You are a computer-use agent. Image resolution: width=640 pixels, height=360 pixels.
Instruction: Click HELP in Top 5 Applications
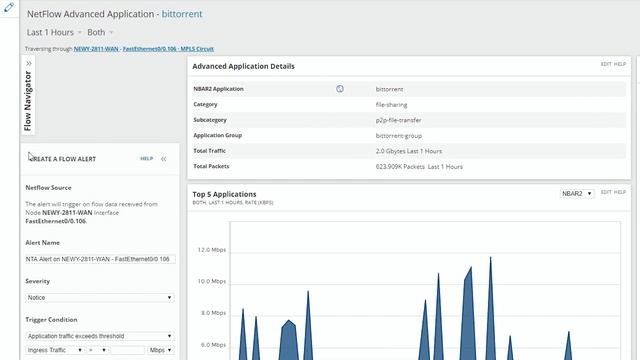pos(620,192)
